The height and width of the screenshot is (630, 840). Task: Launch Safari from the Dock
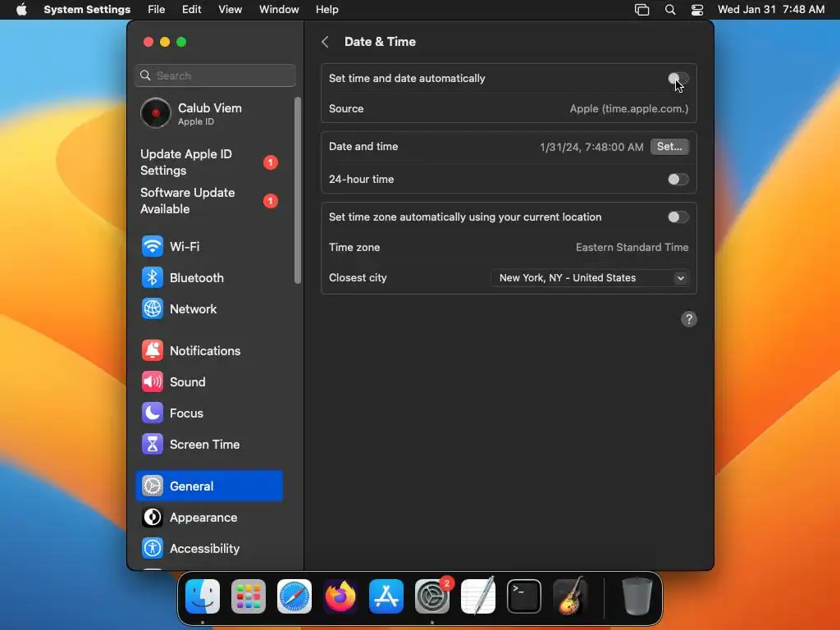point(294,596)
